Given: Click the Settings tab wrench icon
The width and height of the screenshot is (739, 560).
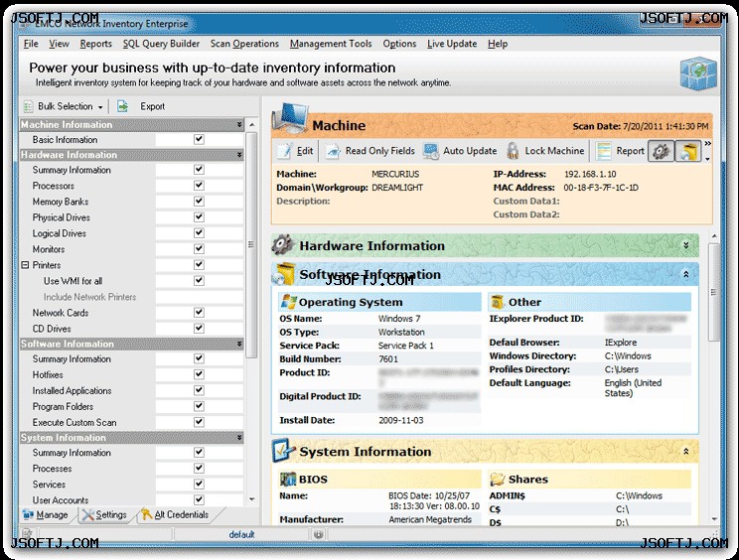Looking at the screenshot, I should tap(87, 514).
